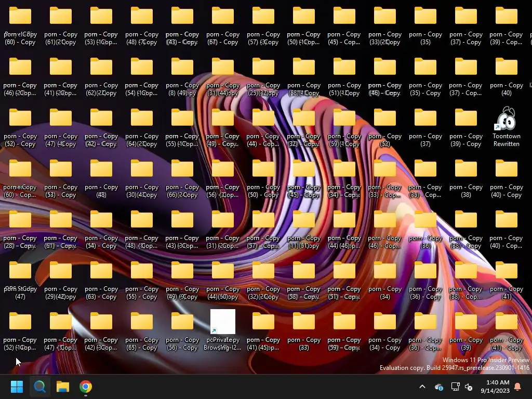Select folder named exactly "porn - Copy (36)"
Screen dimensions: 532x399
[x=425, y=229]
